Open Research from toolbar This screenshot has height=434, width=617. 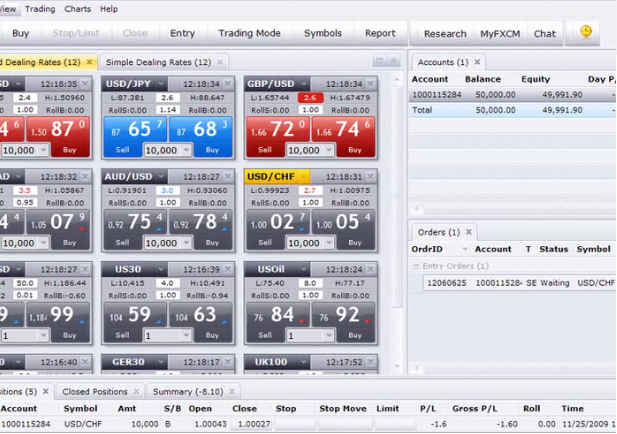click(x=445, y=34)
